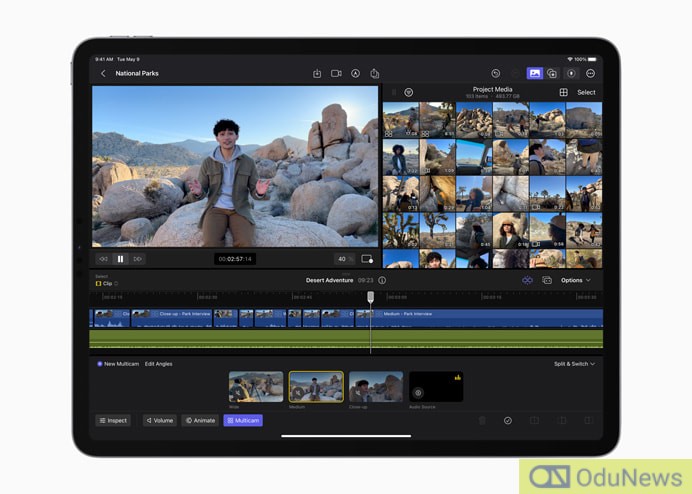
Task: Pause playback in the viewer
Action: (x=120, y=259)
